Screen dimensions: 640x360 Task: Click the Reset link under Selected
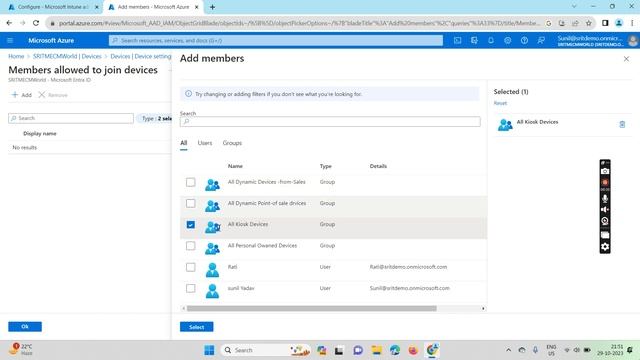[x=500, y=103]
